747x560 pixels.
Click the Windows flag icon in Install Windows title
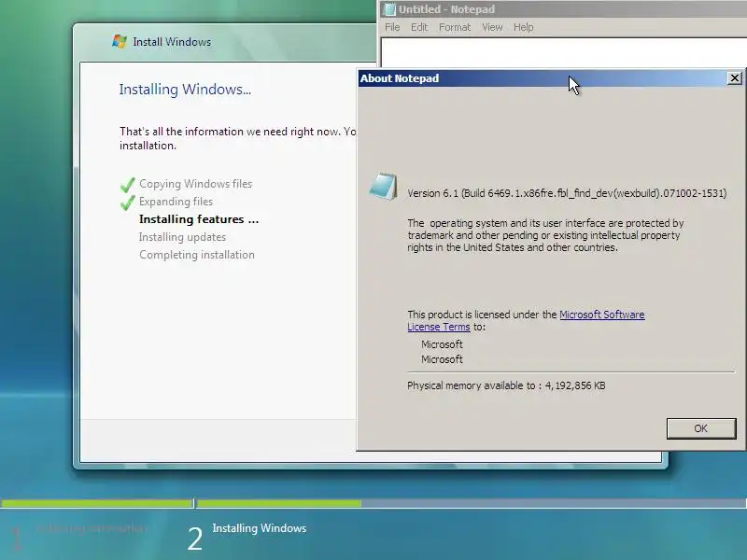pyautogui.click(x=120, y=41)
